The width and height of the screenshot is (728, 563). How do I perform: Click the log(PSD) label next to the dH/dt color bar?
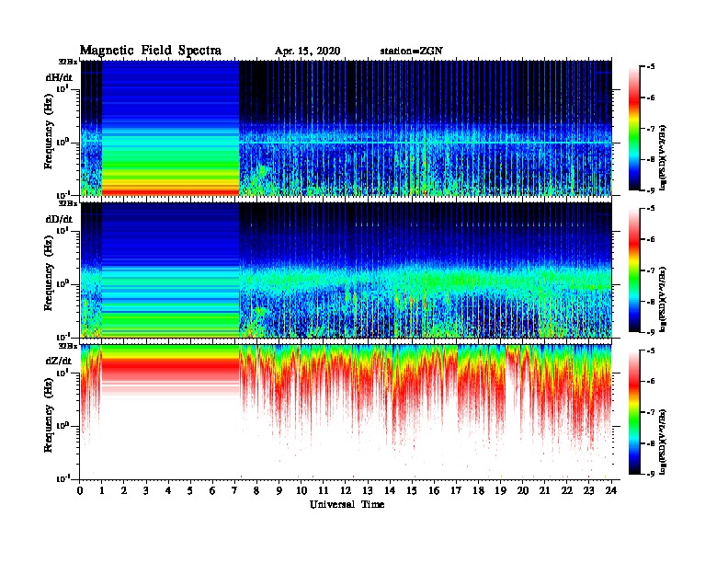pyautogui.click(x=663, y=157)
